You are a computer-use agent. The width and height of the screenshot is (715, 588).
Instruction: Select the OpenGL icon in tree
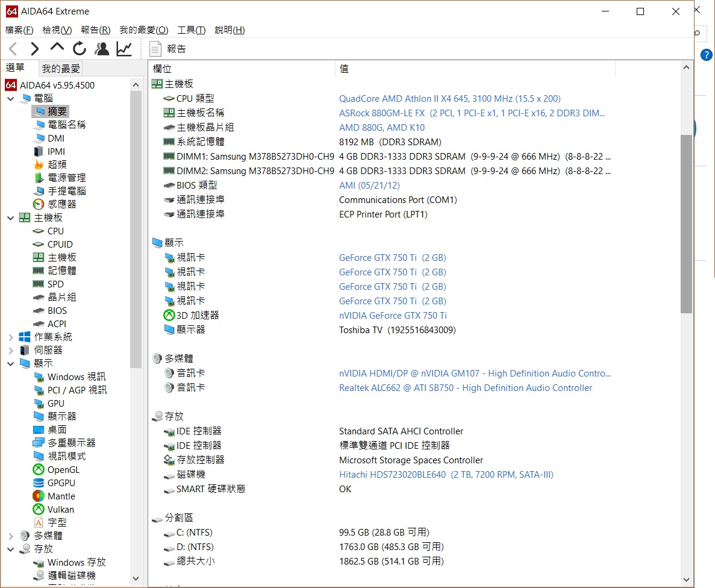pyautogui.click(x=39, y=470)
